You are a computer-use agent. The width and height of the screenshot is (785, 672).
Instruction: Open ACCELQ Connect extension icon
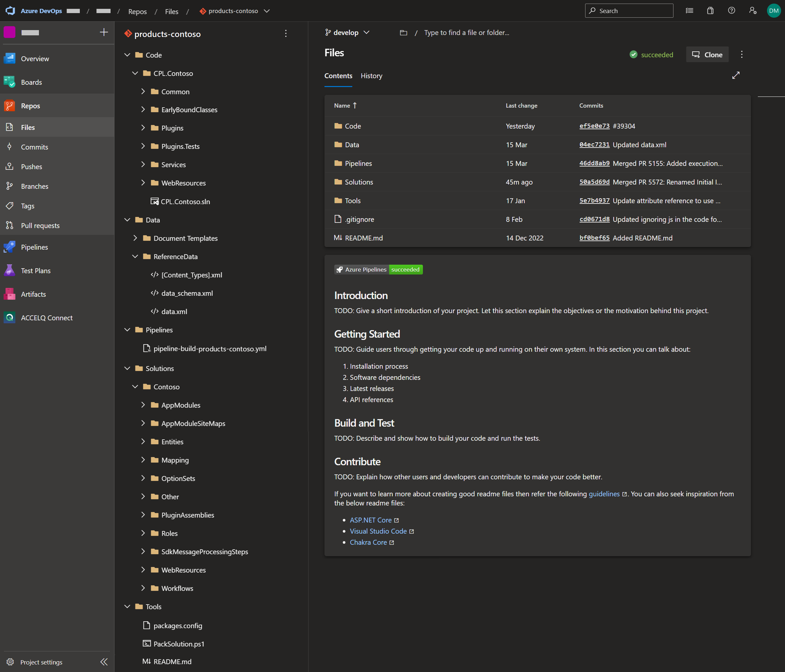click(9, 318)
